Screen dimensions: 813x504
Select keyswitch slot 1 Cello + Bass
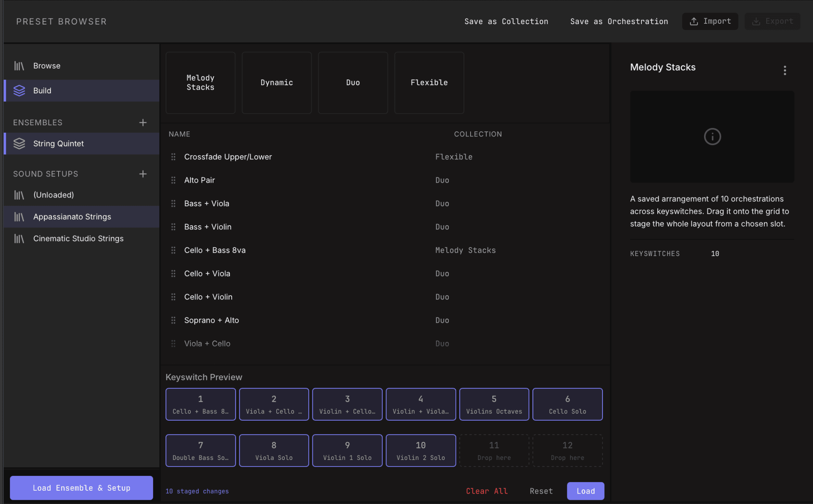coord(200,404)
